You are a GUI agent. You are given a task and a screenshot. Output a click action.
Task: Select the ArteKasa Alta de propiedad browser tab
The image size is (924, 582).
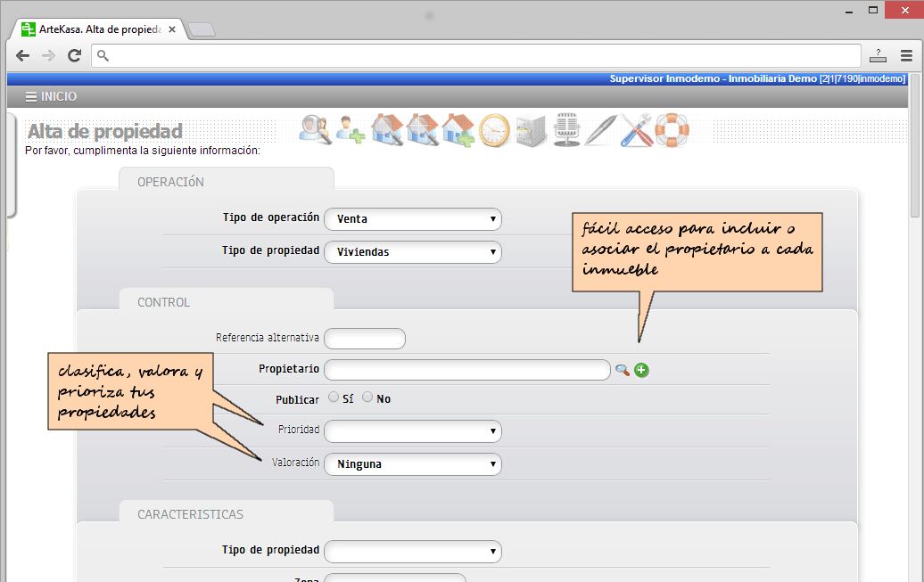click(x=98, y=29)
